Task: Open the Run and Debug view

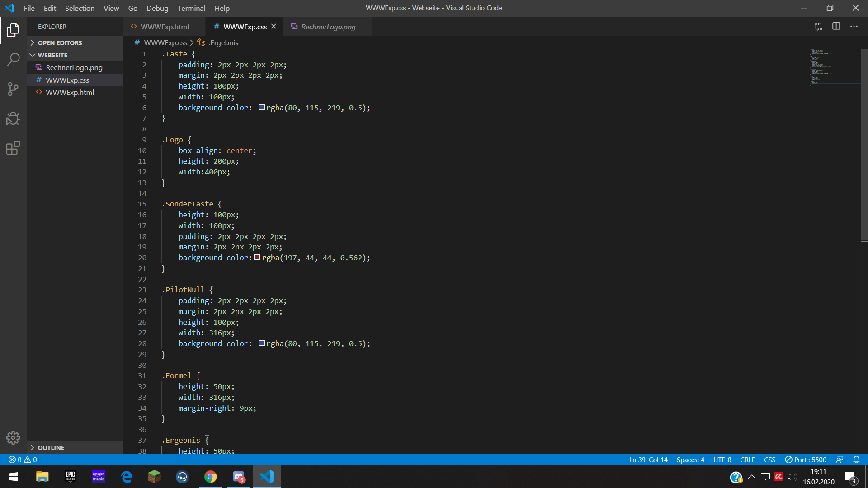Action: click(13, 118)
